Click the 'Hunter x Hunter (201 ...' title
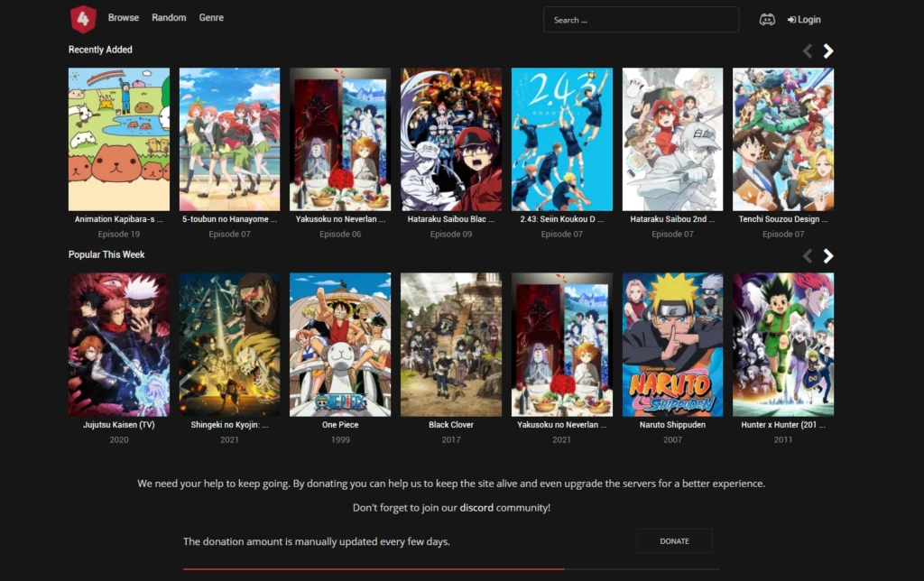Screen dimensions: 924x581 [x=783, y=425]
